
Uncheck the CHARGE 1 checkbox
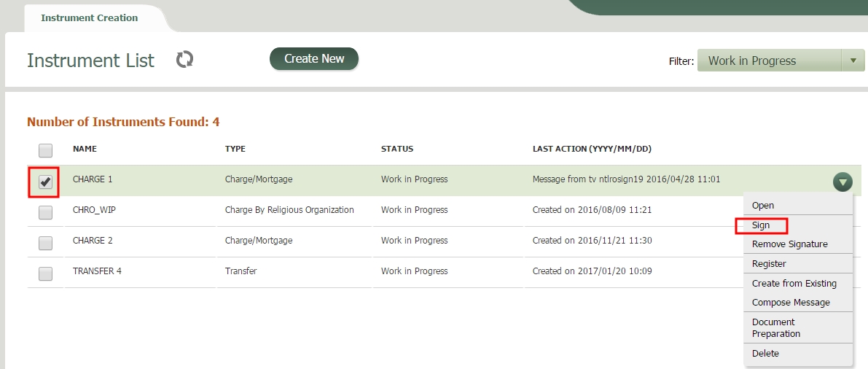[45, 182]
